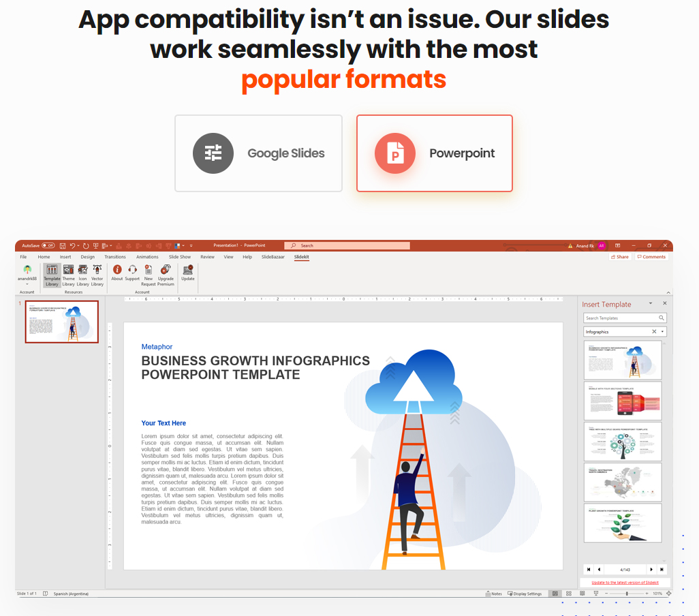
Task: Open the Theme Library
Action: (68, 275)
